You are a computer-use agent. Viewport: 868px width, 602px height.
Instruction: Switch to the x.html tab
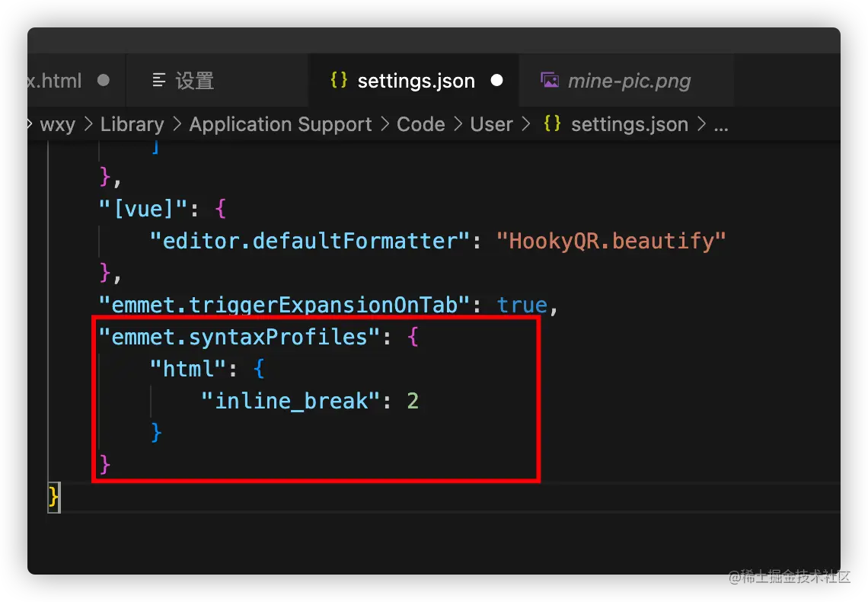tap(55, 80)
